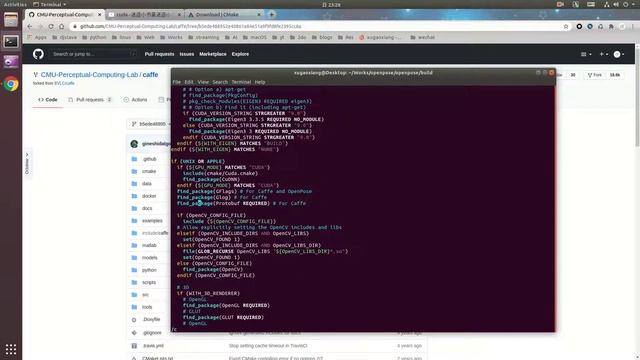Open the docker folder
640x360 pixels.
tap(149, 196)
